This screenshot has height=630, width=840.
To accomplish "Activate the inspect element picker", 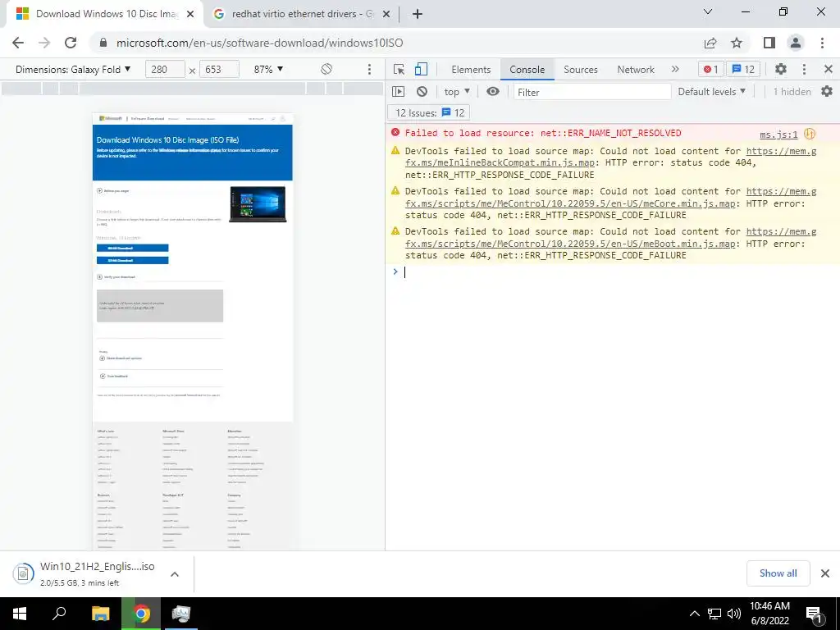I will click(x=399, y=69).
